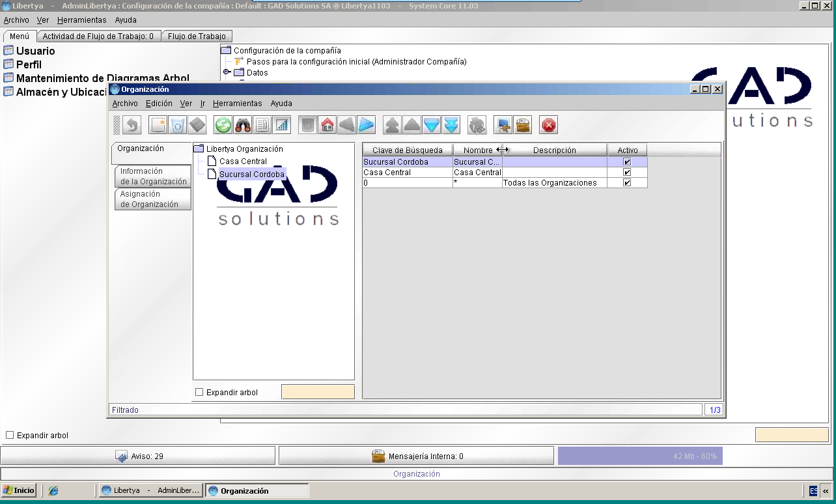
Task: Click the memory usage bar 42 Mb
Action: (640, 456)
